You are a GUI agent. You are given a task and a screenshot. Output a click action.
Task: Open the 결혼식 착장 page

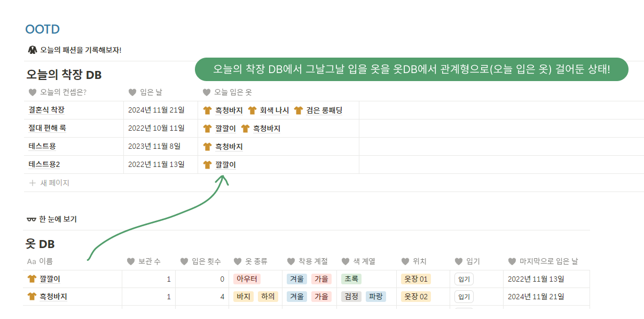click(x=46, y=110)
